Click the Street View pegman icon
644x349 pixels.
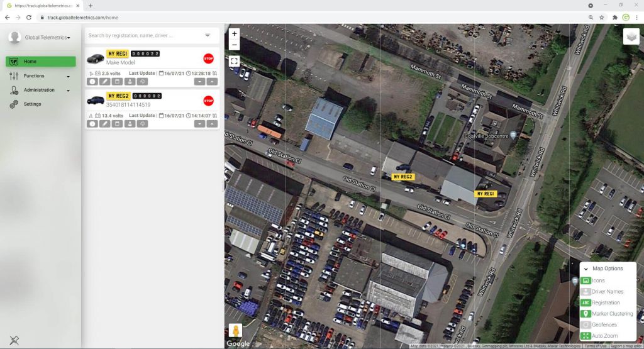point(235,331)
